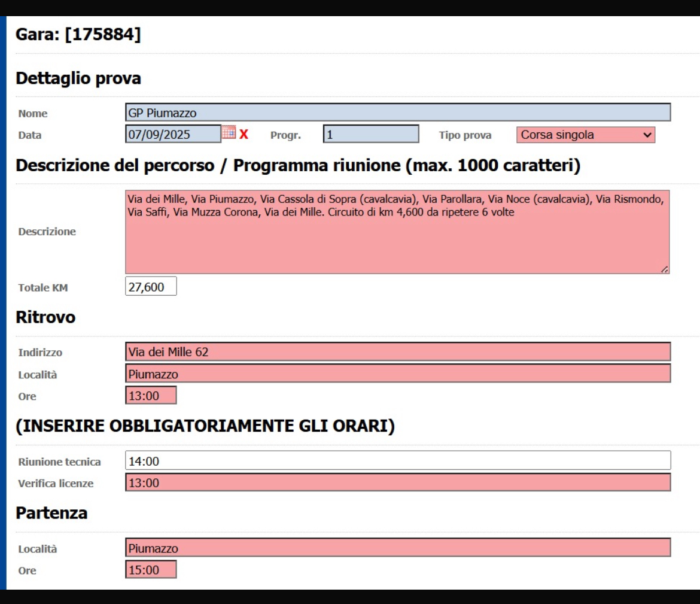Screen dimensions: 700x604
Task: Click the Partenza section heading
Action: pyautogui.click(x=51, y=514)
